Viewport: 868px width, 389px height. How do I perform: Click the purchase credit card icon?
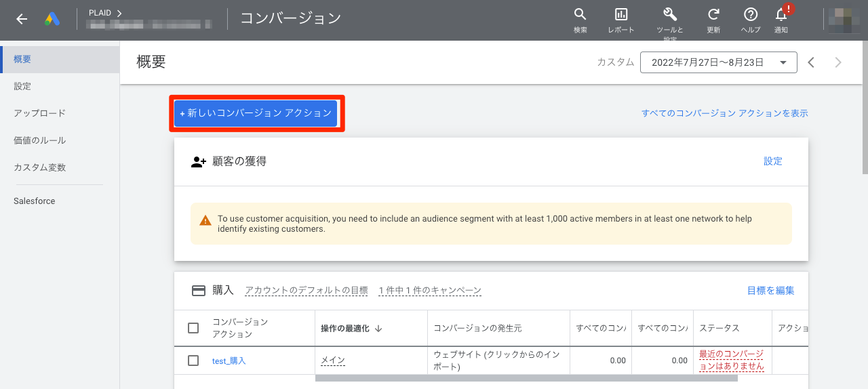pos(199,290)
